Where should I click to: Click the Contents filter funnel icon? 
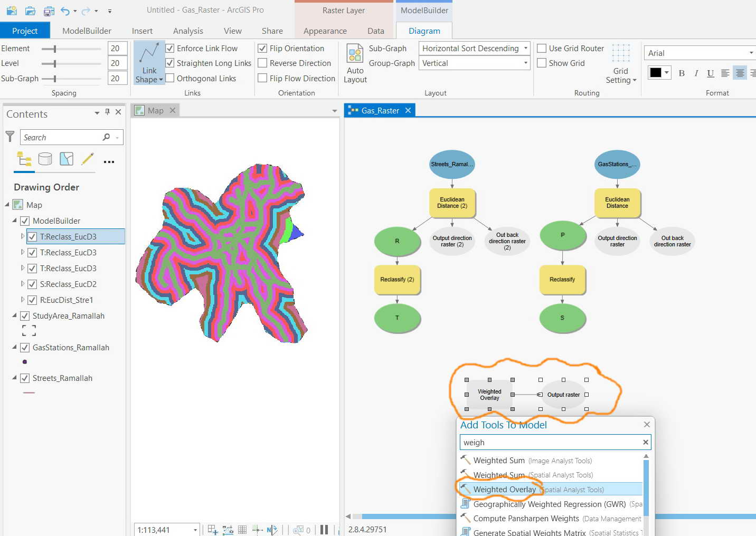[x=10, y=137]
